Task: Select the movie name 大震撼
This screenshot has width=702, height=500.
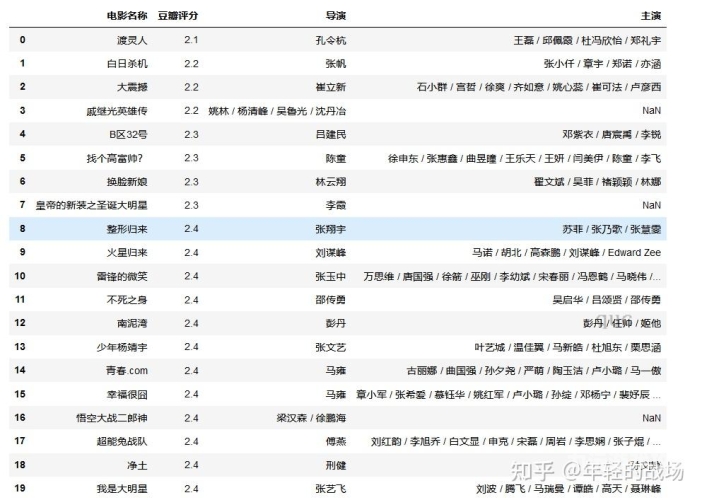Action: tap(132, 87)
